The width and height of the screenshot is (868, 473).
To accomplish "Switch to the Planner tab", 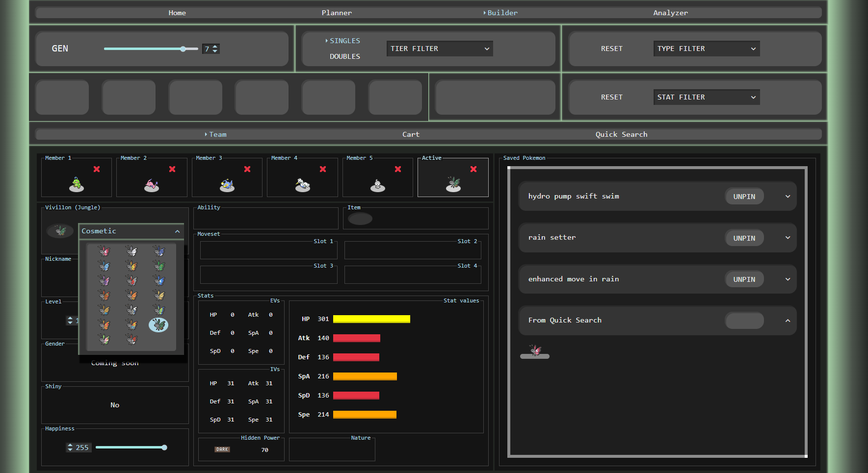I will (337, 13).
